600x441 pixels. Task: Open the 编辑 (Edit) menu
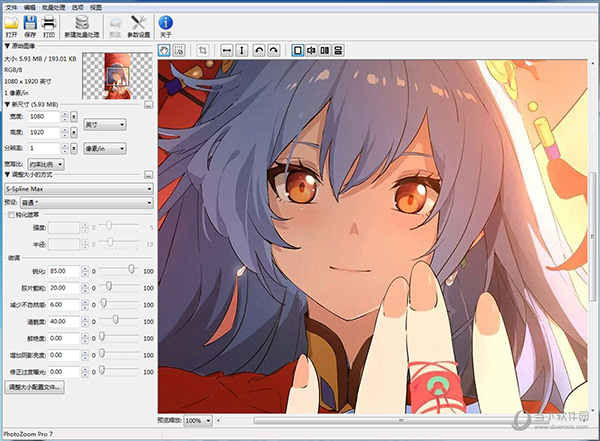click(x=29, y=7)
